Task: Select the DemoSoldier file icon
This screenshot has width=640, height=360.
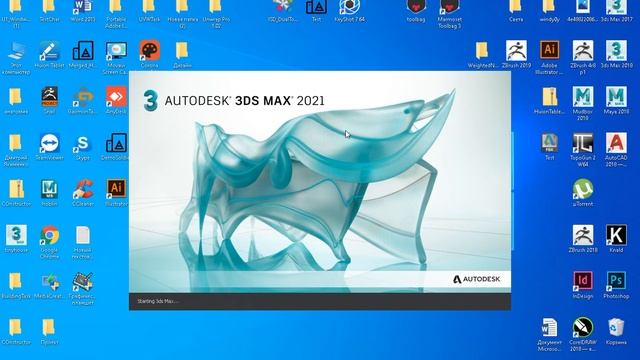Action: point(116,147)
